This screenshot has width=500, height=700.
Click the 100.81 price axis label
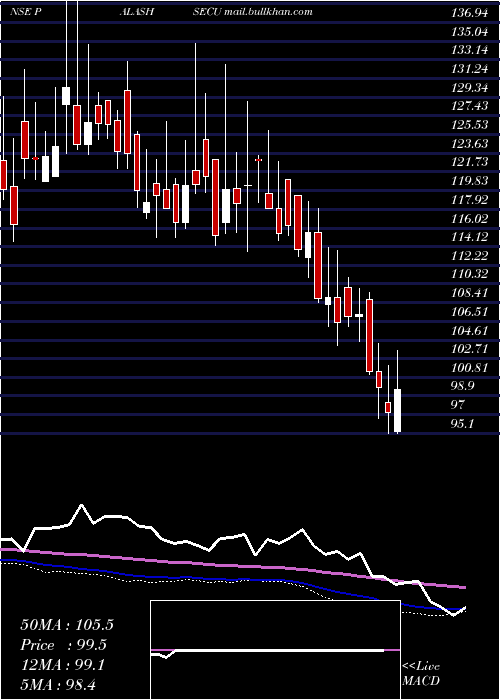(x=469, y=367)
